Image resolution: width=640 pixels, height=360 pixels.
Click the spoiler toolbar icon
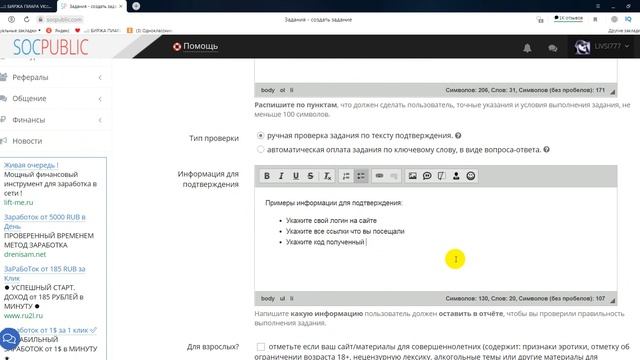tap(441, 176)
